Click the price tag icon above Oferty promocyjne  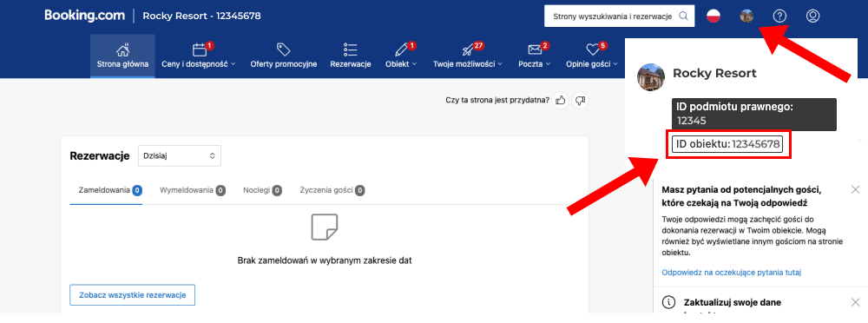[284, 49]
